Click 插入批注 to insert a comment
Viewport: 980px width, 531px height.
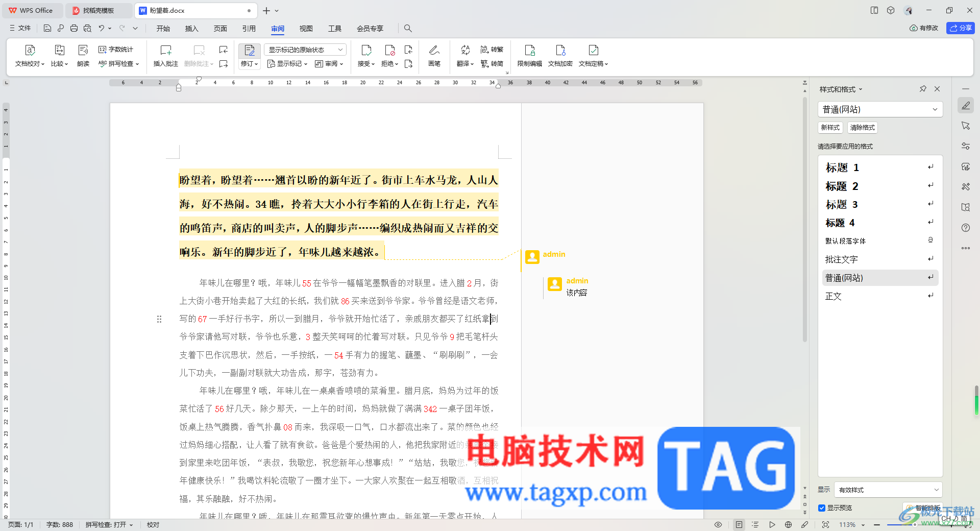tap(166, 56)
